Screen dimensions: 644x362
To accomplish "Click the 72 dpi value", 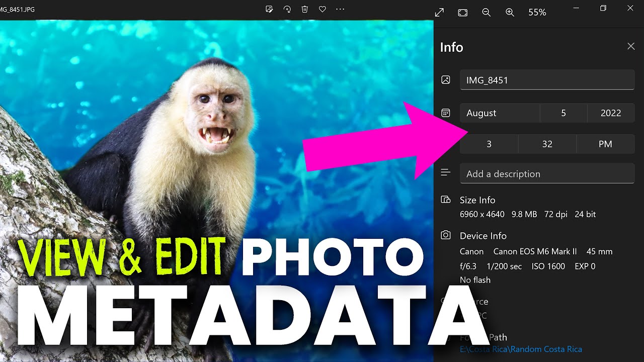I will (556, 214).
